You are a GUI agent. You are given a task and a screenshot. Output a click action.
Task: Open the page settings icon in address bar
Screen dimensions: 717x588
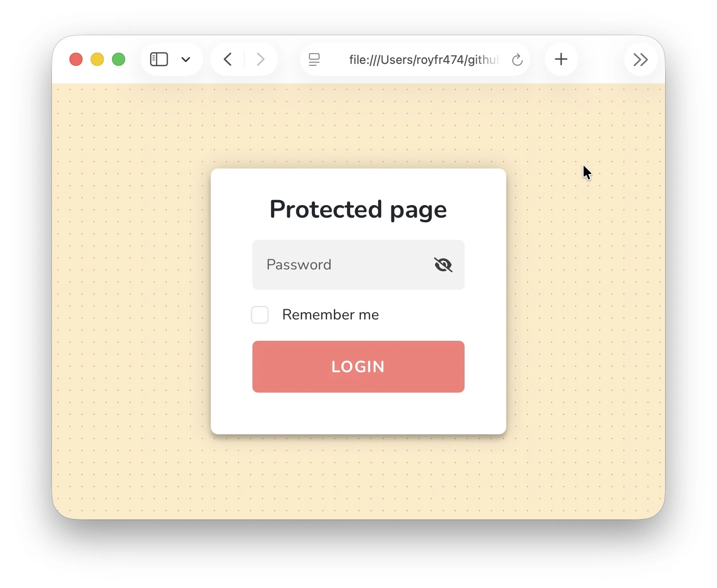(314, 59)
